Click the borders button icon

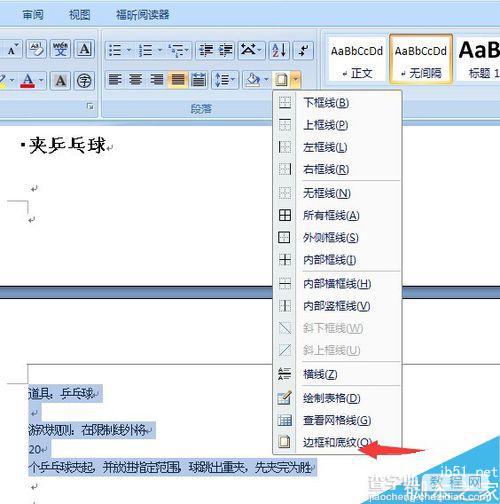pyautogui.click(x=282, y=80)
